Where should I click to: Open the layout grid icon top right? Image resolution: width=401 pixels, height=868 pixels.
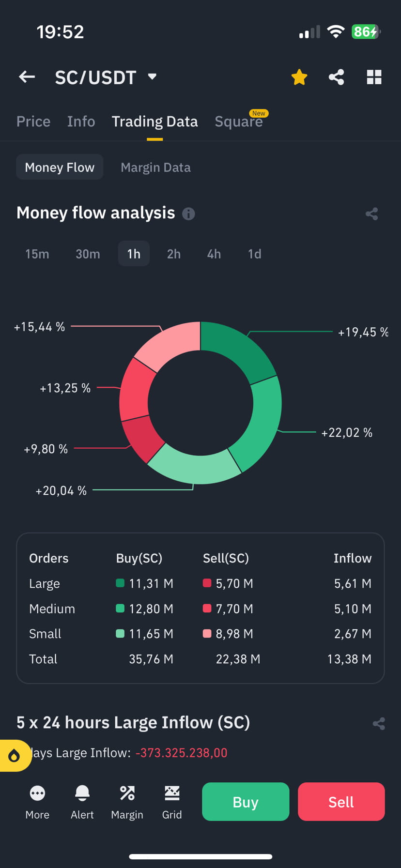(x=374, y=77)
